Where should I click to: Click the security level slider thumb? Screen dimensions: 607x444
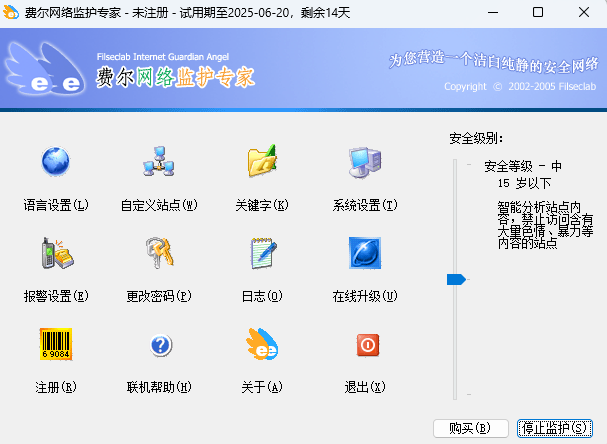tap(456, 279)
